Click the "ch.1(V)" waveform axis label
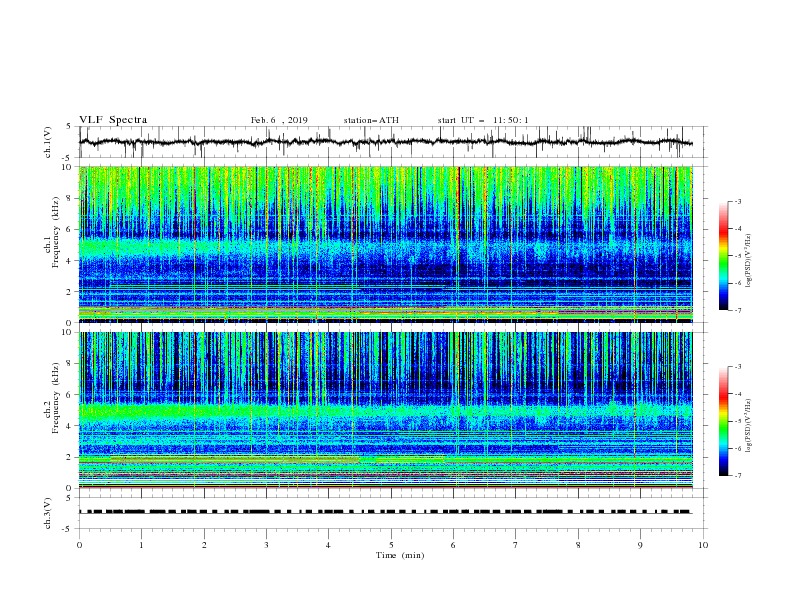792x612 pixels. coord(48,142)
